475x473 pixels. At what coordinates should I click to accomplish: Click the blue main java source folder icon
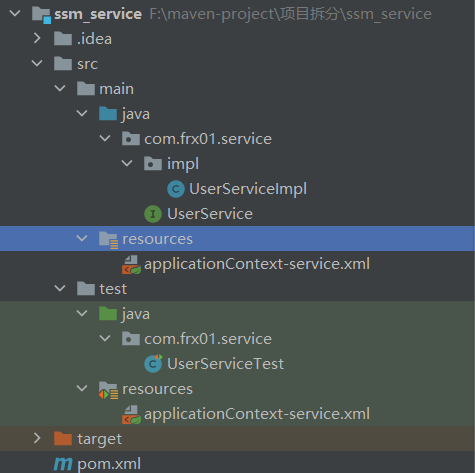point(108,114)
